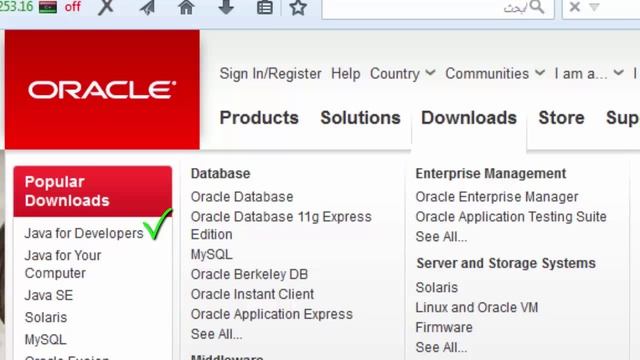Click the red 'off' indicator
The height and width of the screenshot is (360, 640).
point(72,7)
